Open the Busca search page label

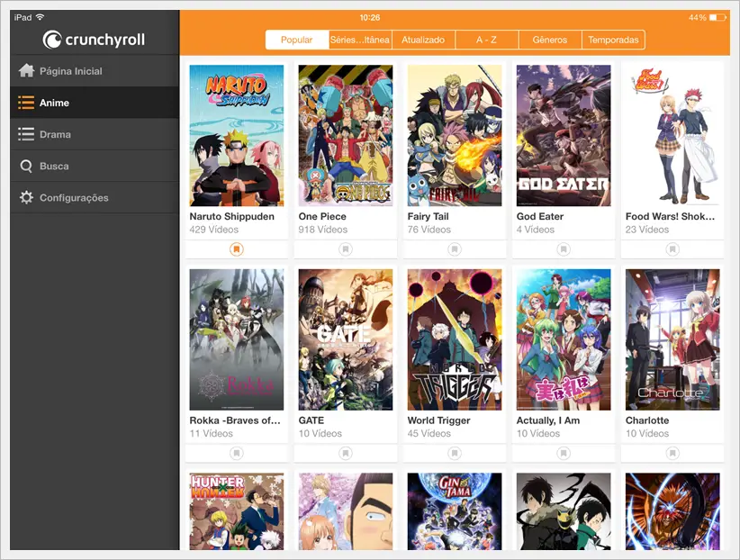point(54,167)
